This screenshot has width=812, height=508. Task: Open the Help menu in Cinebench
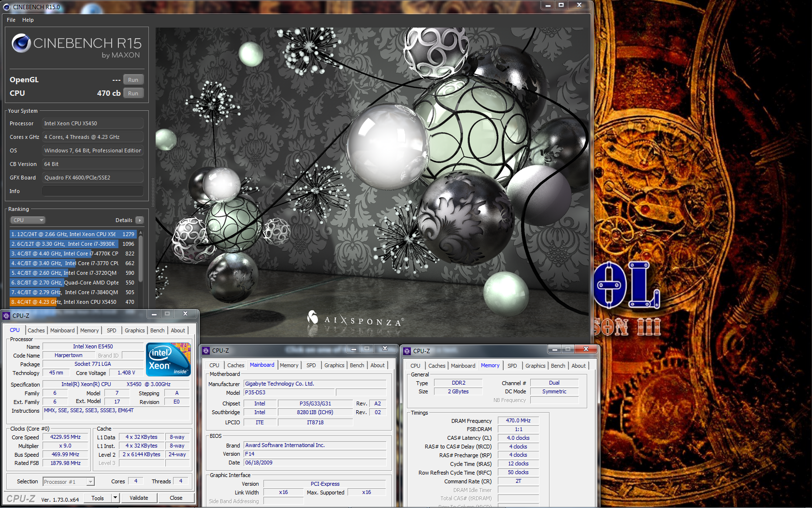coord(28,20)
